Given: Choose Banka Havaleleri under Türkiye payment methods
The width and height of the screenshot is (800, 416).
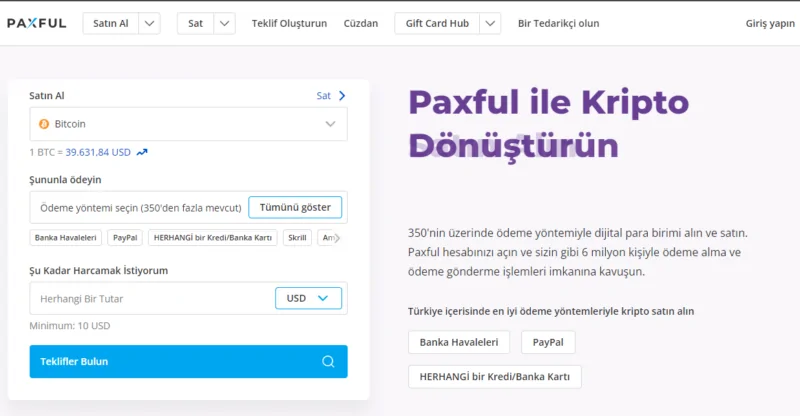Looking at the screenshot, I should click(x=459, y=342).
